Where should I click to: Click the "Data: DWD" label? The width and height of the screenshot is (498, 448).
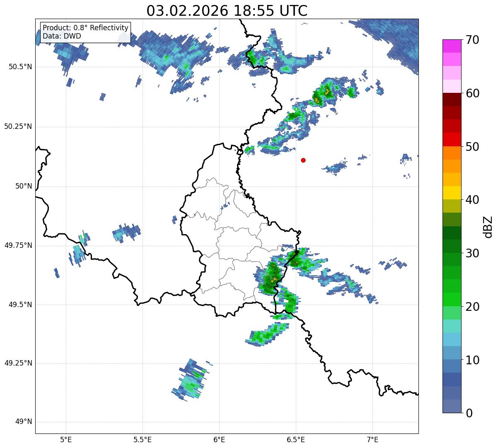point(62,36)
